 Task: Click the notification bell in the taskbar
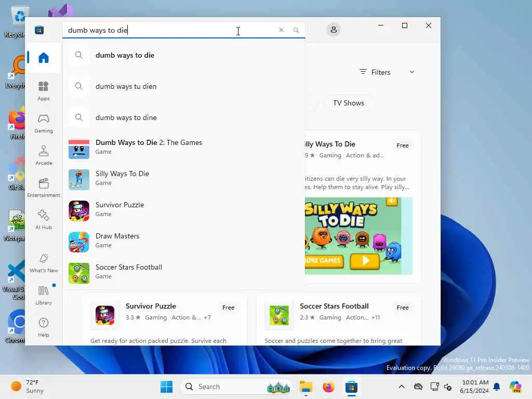(497, 387)
